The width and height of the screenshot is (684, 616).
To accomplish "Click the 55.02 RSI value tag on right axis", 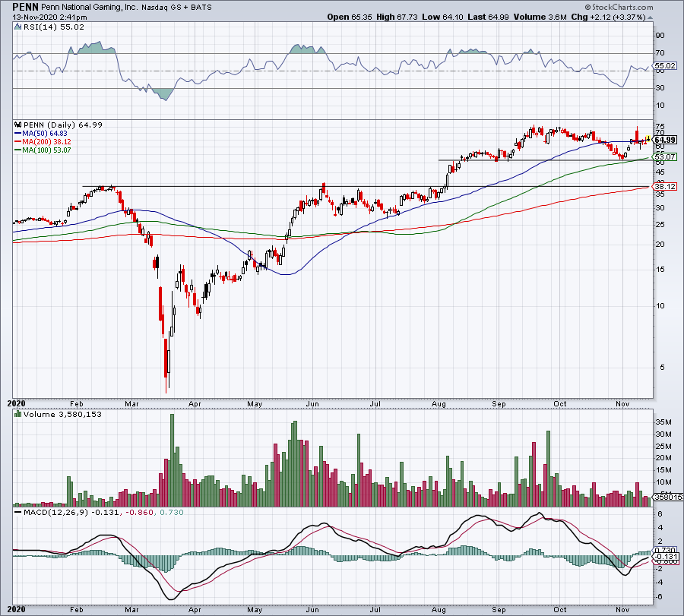I will pyautogui.click(x=665, y=66).
